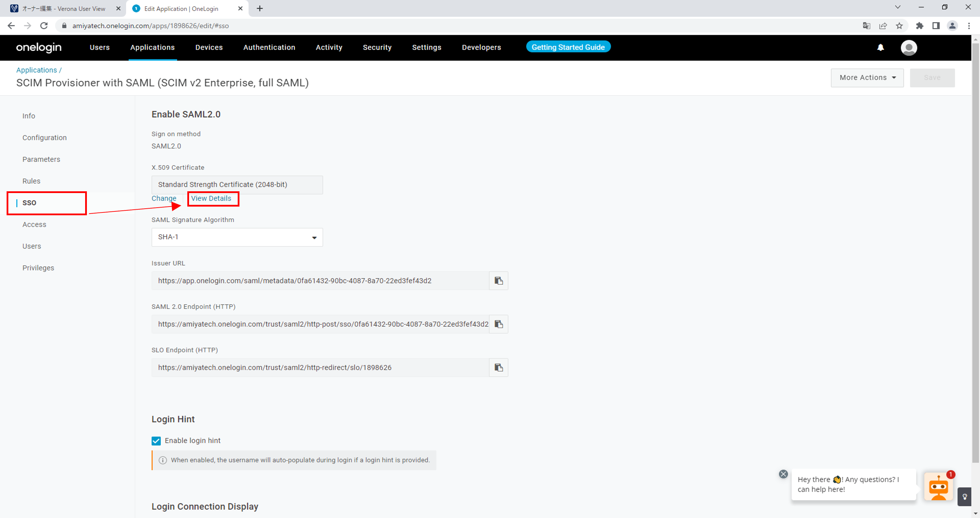Open the Devices top menu
The height and width of the screenshot is (518, 980).
click(209, 48)
